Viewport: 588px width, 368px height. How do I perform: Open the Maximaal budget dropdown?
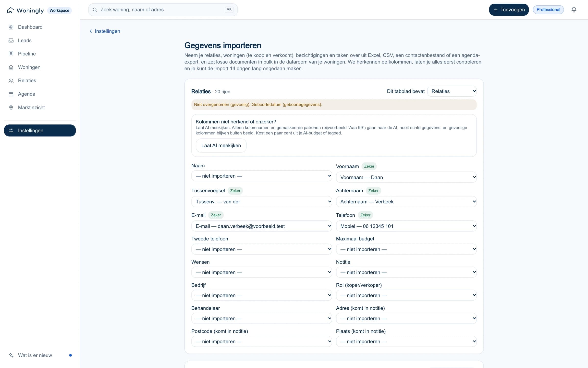406,249
